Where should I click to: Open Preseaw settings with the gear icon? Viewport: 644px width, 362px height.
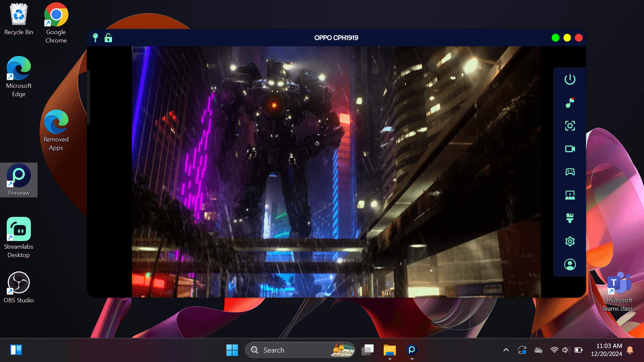[570, 241]
